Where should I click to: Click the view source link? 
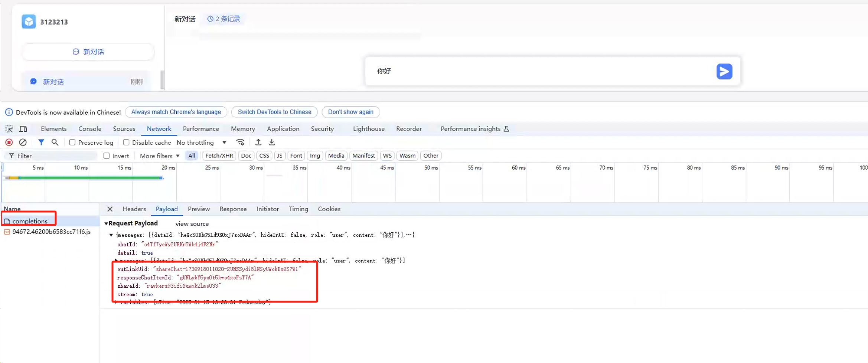(192, 224)
